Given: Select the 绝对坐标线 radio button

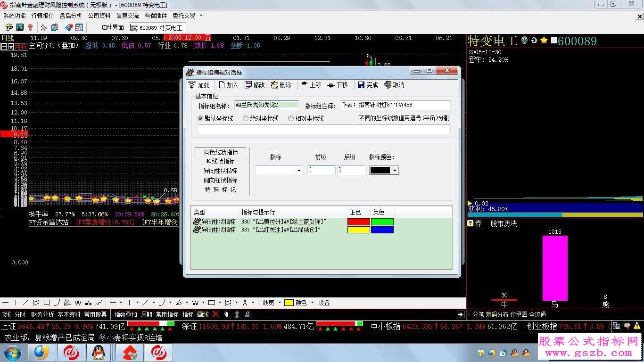Looking at the screenshot, I should pos(245,118).
